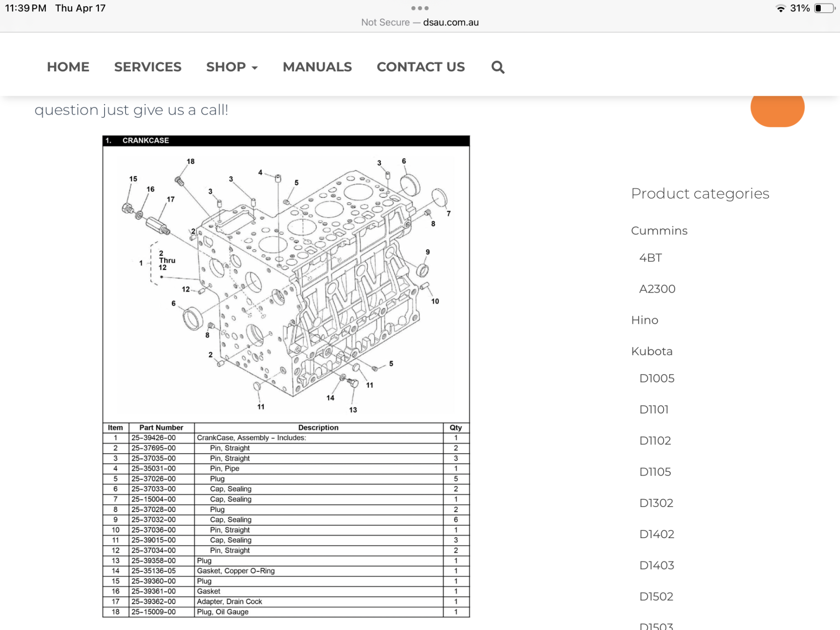Open the 4BT subcategory link
This screenshot has width=840, height=630.
(x=651, y=258)
